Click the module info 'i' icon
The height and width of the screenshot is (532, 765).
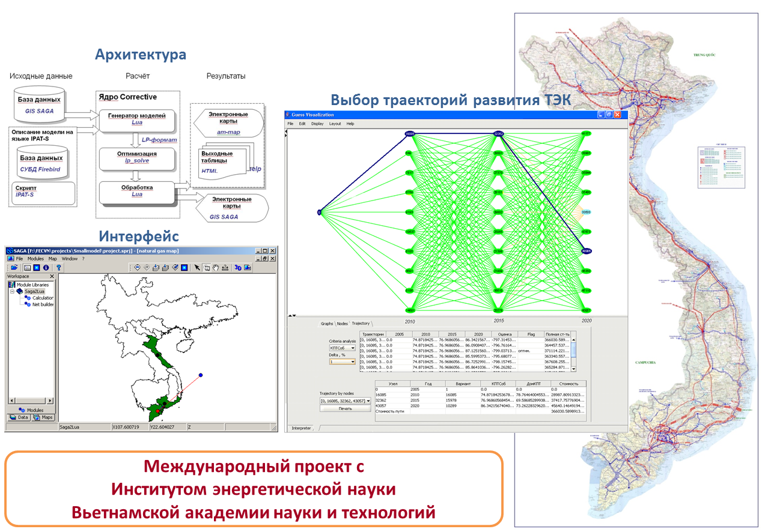(x=46, y=267)
